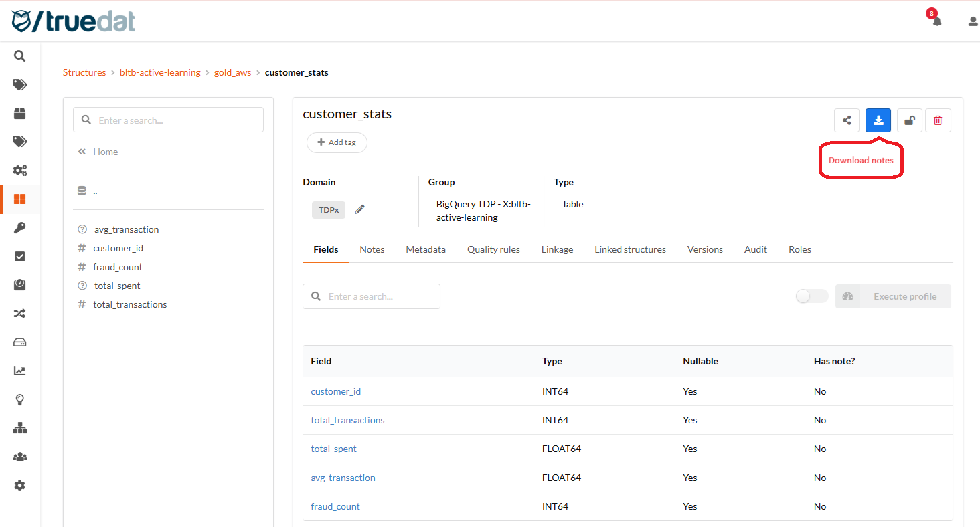
Task: Open search from the sidebar magnifier icon
Action: pyautogui.click(x=19, y=56)
